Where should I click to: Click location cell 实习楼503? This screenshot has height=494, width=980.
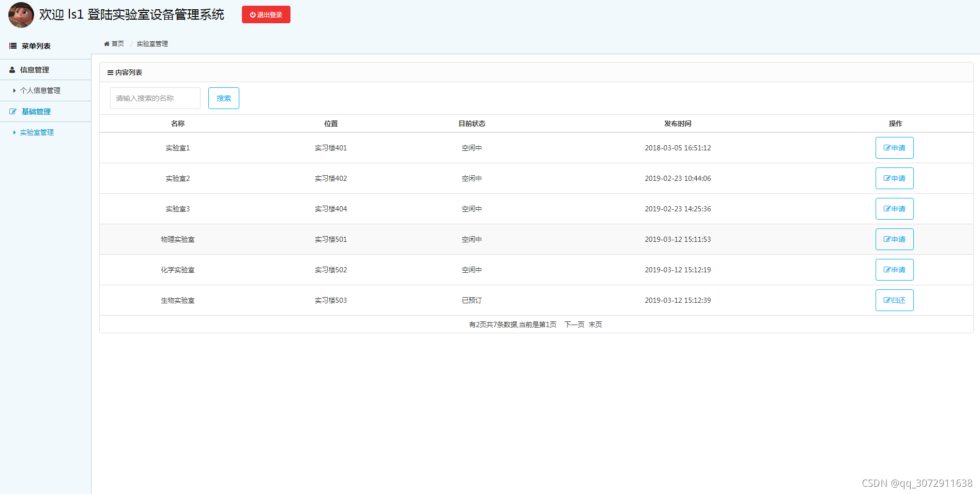tap(331, 300)
